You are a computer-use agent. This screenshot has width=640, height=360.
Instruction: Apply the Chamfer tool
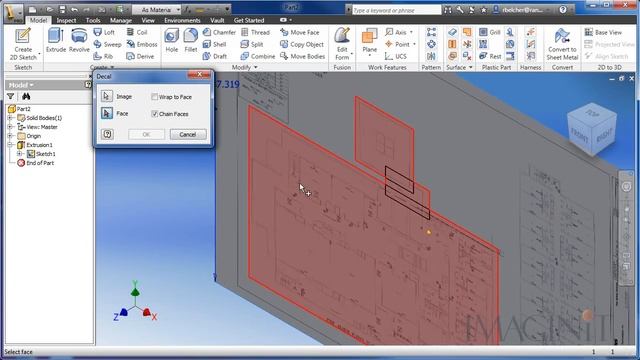[219, 32]
